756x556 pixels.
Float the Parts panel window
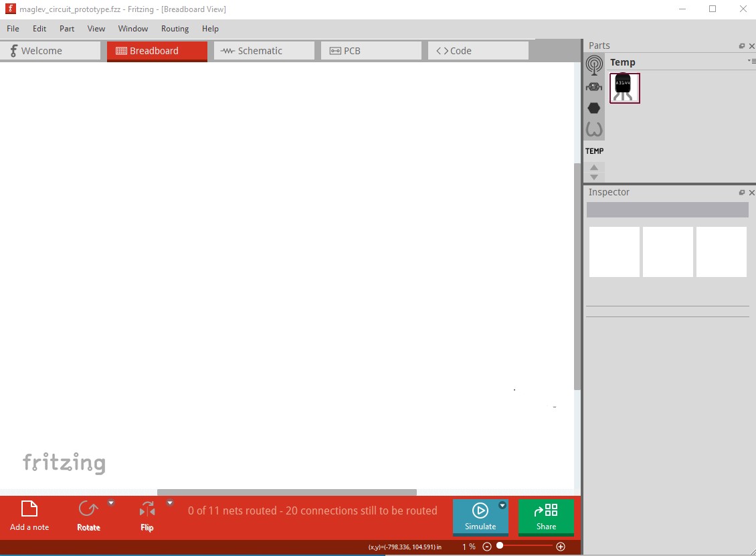click(x=741, y=46)
